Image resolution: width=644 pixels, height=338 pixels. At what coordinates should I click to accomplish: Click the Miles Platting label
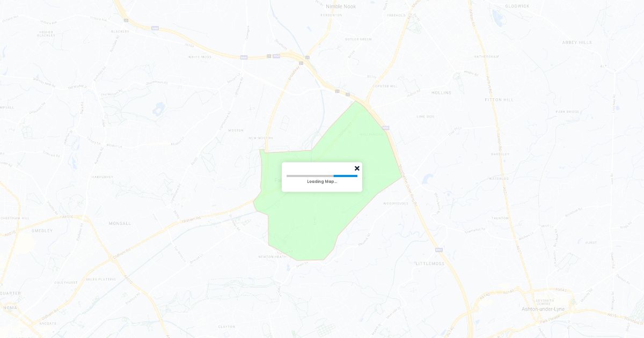pos(101,279)
